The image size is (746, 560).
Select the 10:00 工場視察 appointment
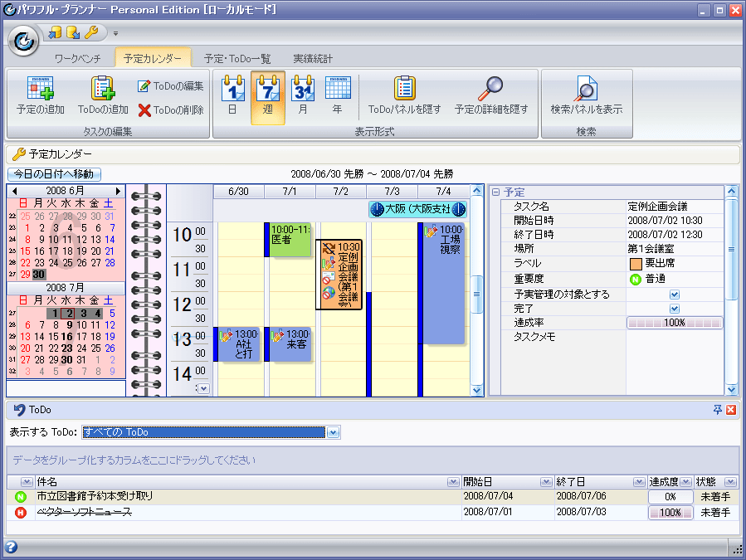click(x=441, y=284)
